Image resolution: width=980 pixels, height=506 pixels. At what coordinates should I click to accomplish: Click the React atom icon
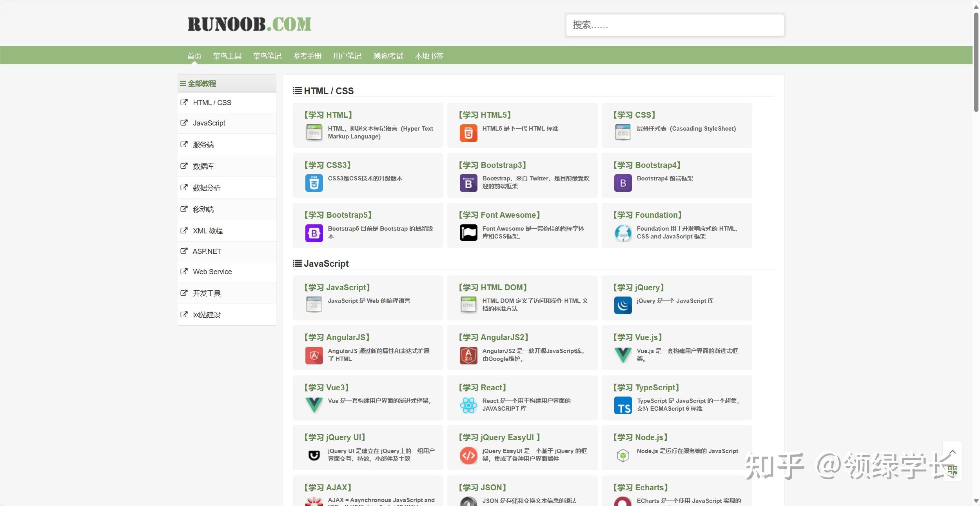click(x=468, y=405)
